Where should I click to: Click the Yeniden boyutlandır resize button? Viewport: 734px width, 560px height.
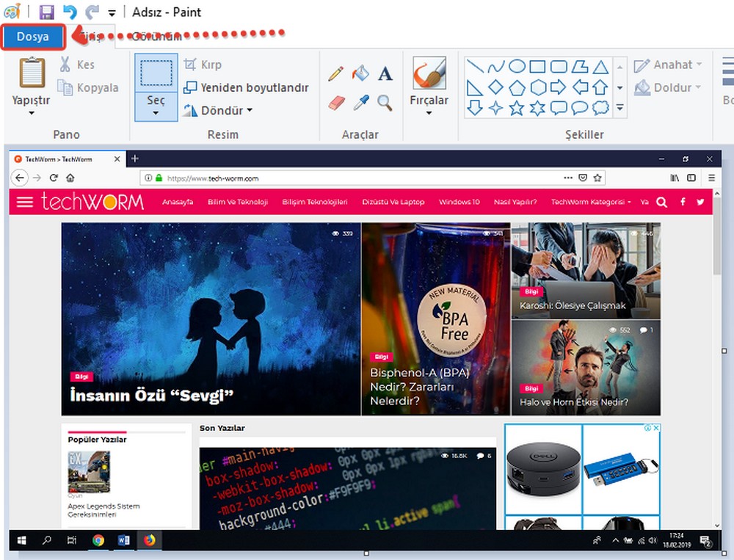(246, 87)
